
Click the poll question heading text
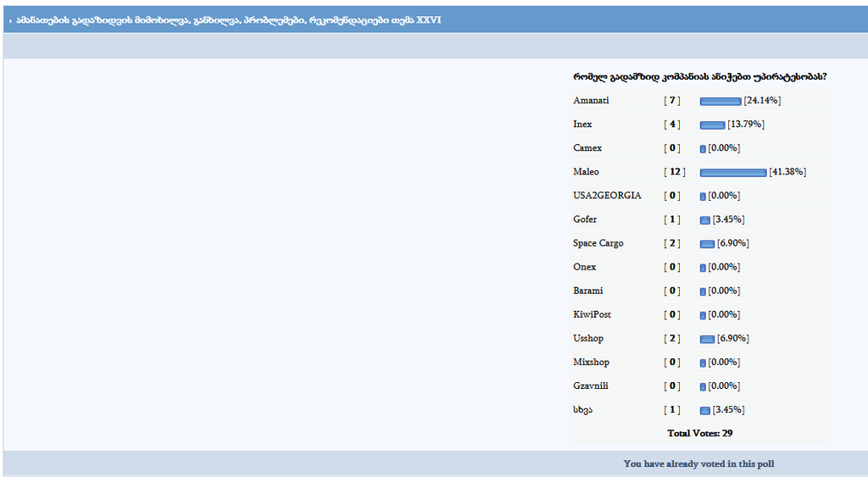pos(699,77)
